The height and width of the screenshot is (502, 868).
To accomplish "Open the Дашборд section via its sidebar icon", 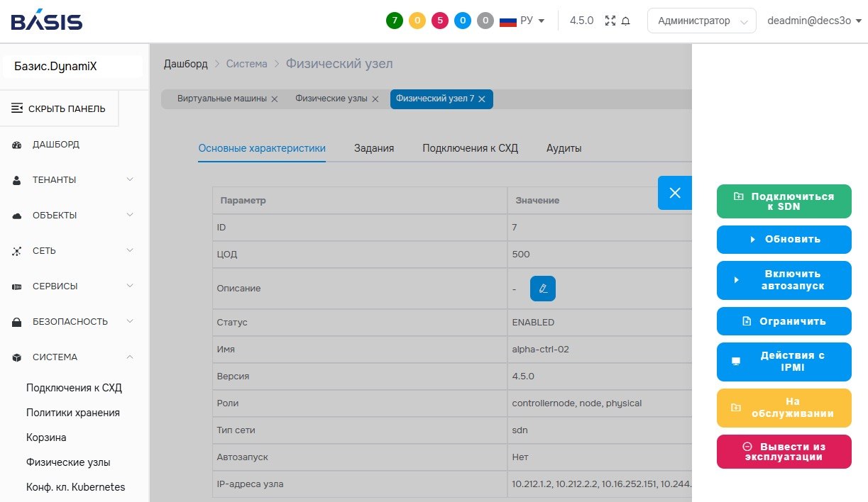I will pos(18,144).
